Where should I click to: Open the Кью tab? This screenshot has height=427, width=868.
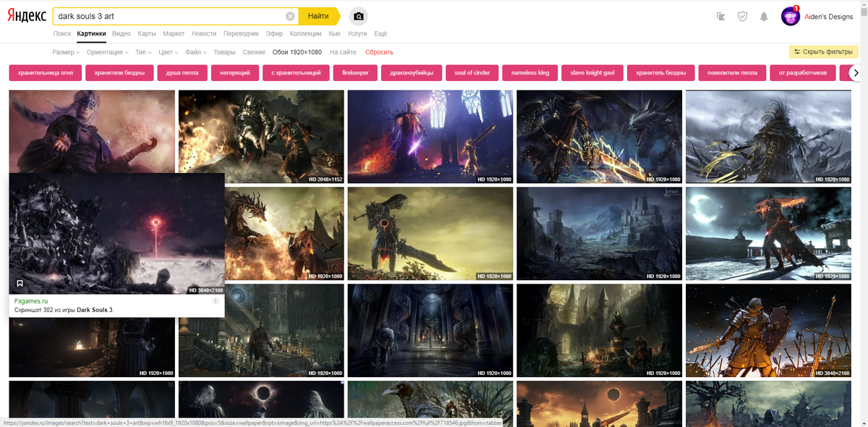[x=334, y=33]
